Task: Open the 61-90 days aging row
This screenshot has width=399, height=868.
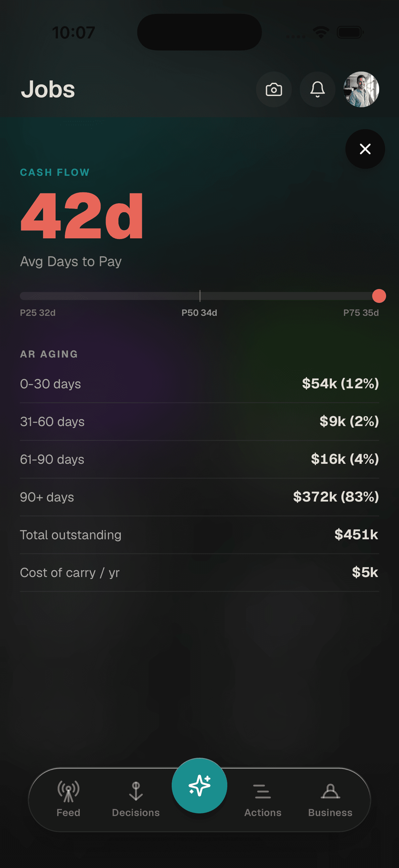Action: point(199,459)
